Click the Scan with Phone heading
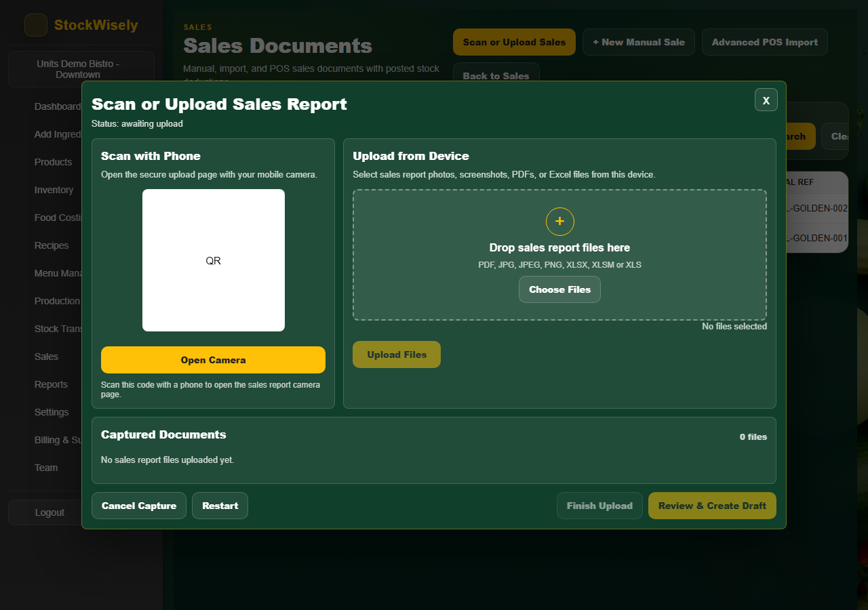The image size is (868, 610). click(151, 156)
